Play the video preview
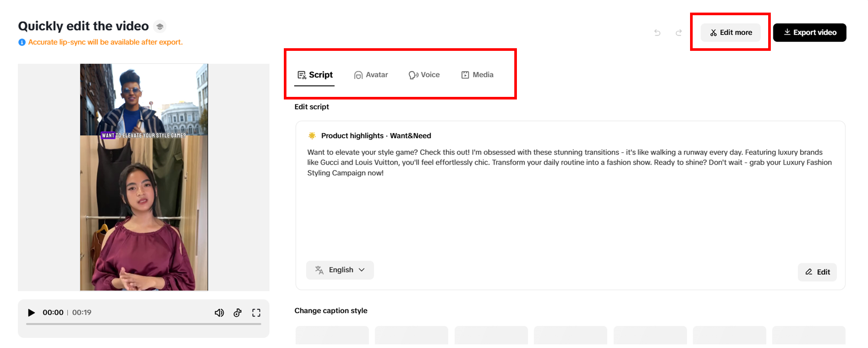This screenshot has width=868, height=348. [x=31, y=313]
